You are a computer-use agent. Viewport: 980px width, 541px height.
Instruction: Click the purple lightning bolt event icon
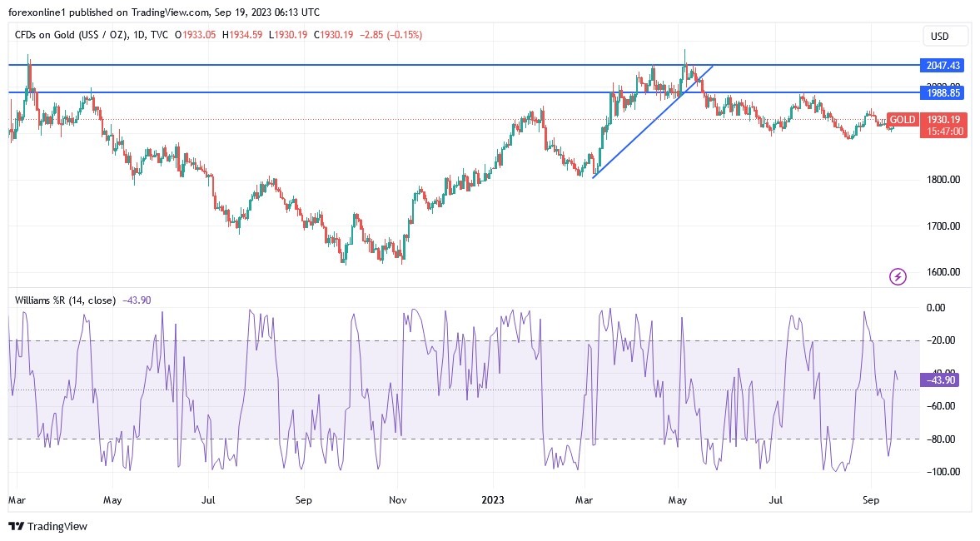coord(898,276)
